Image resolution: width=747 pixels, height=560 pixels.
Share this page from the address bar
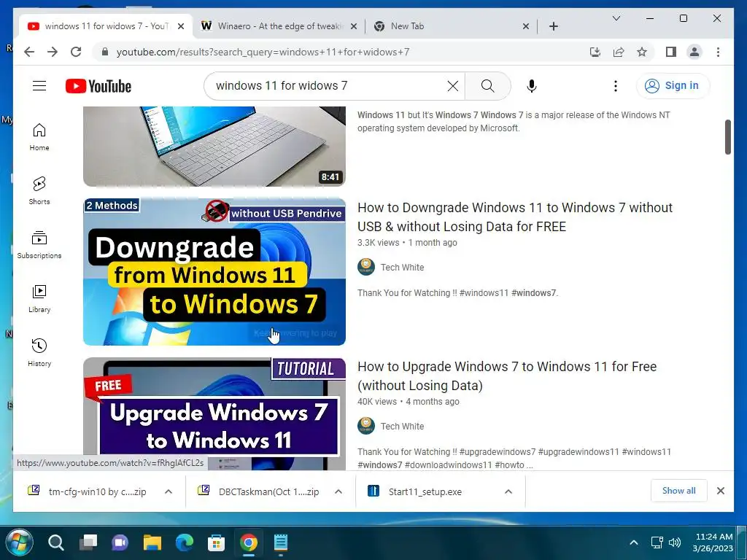click(x=619, y=52)
